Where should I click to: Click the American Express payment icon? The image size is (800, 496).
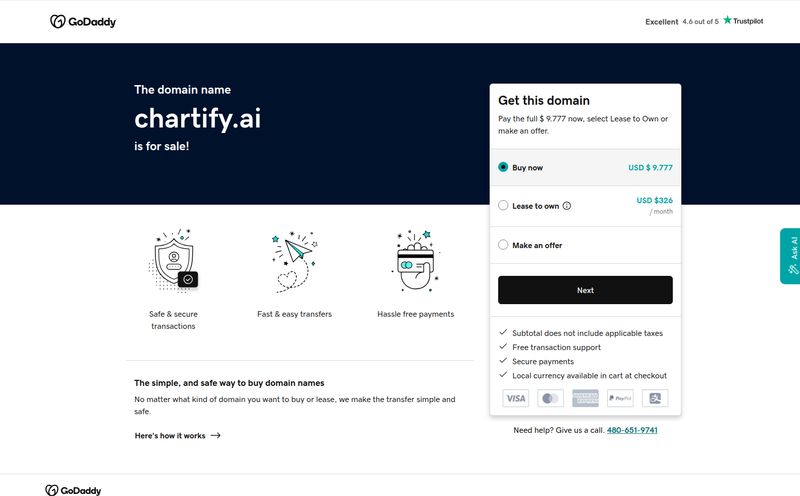point(585,398)
